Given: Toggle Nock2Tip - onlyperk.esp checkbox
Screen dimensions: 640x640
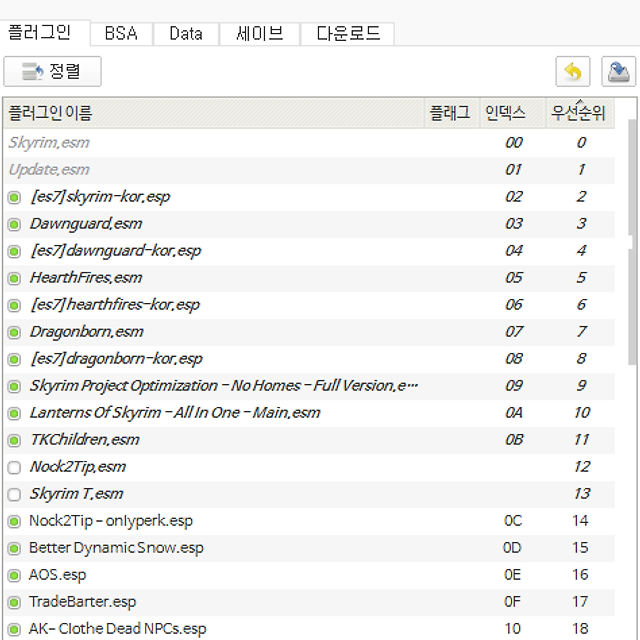Looking at the screenshot, I should tap(14, 521).
